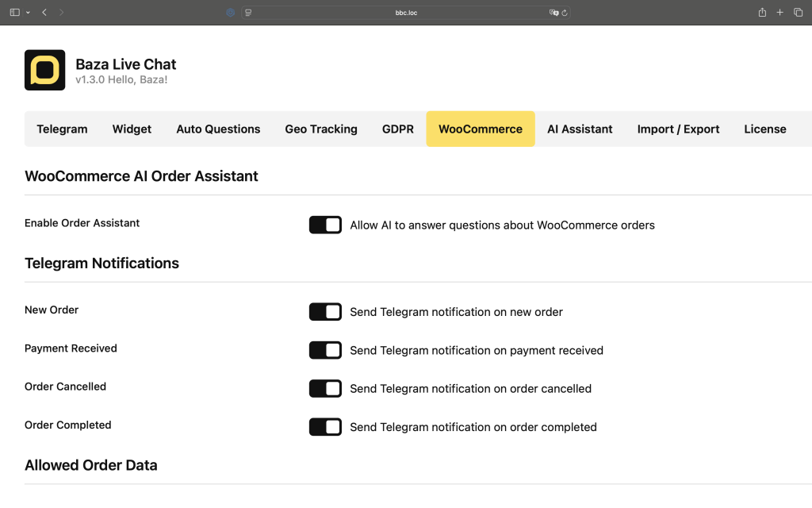Click the Payment Received label
Viewport: 812px width, 508px height.
coord(71,348)
